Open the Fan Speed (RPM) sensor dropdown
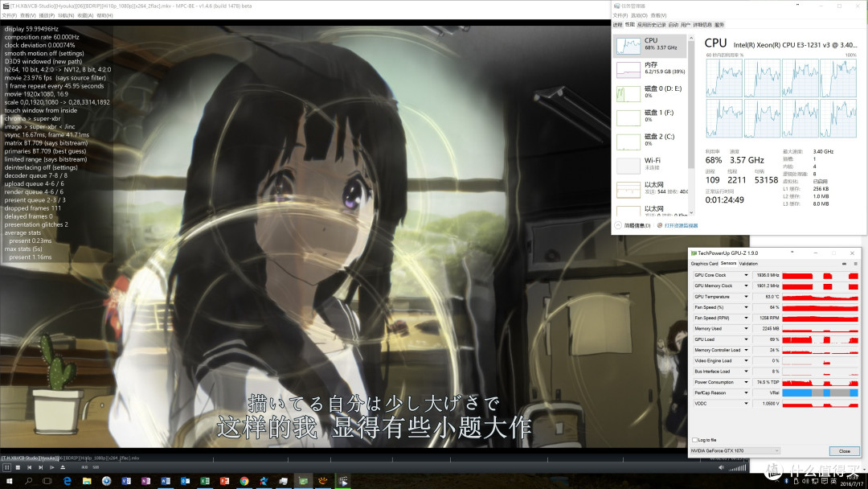This screenshot has height=489, width=868. (746, 318)
